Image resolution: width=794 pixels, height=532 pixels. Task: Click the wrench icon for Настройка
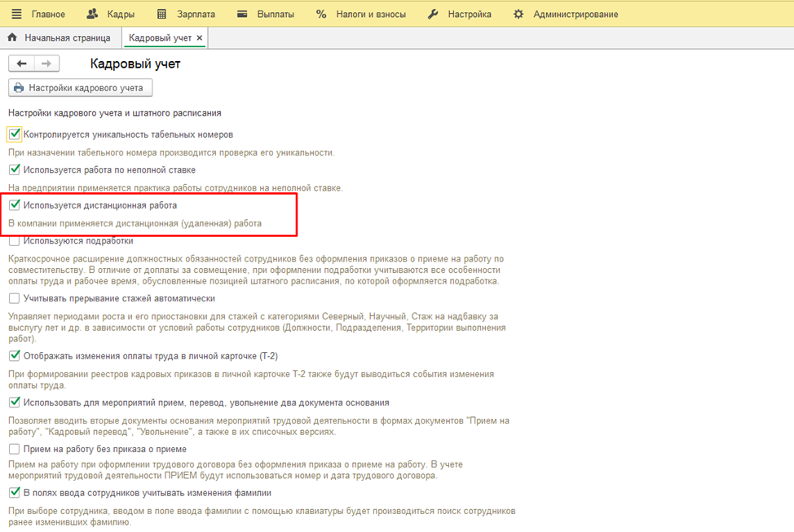click(x=433, y=14)
